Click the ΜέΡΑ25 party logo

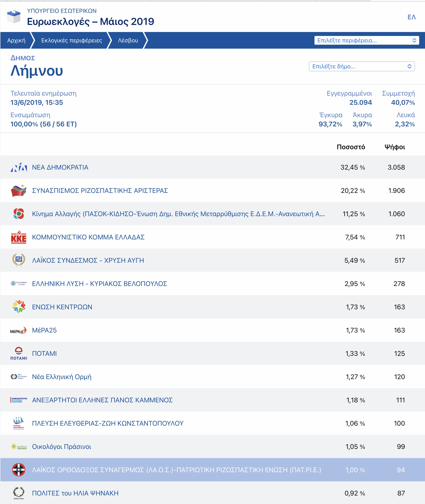tap(18, 330)
